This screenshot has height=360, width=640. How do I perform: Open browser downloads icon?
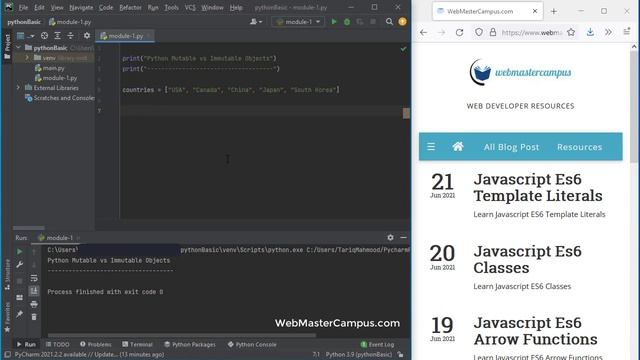[590, 32]
